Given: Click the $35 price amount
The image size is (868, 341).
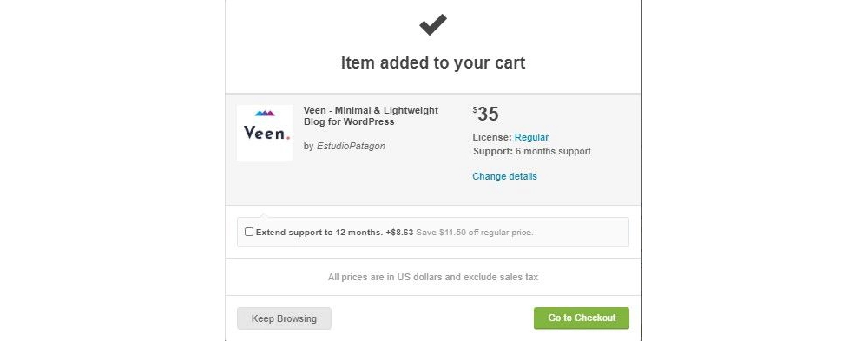Looking at the screenshot, I should click(x=485, y=114).
